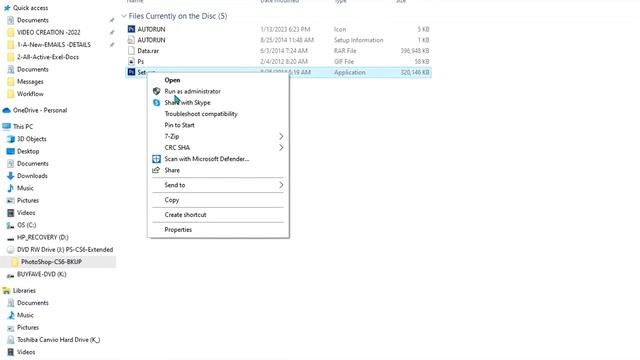Choose Open in the context menu
This screenshot has width=640, height=360.
[x=172, y=80]
